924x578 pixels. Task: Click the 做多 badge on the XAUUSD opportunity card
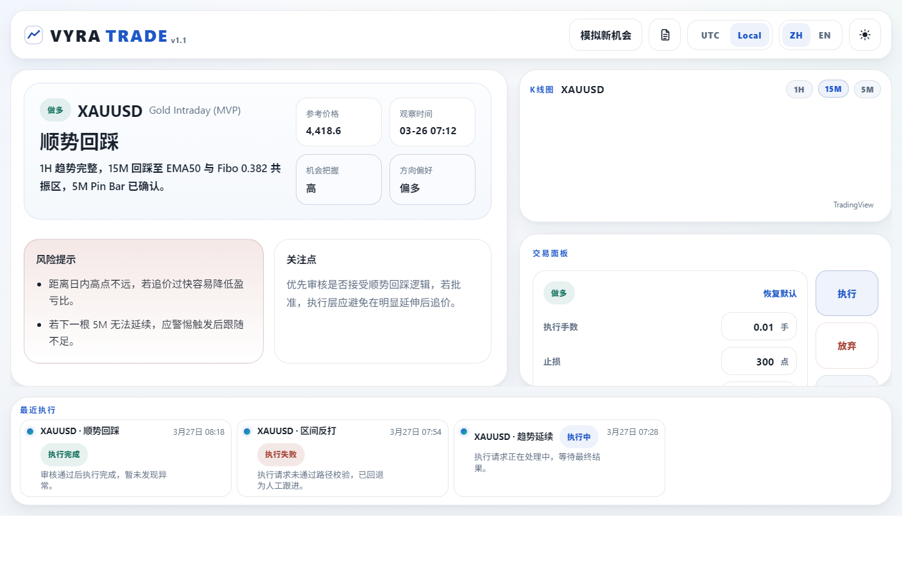pyautogui.click(x=55, y=110)
